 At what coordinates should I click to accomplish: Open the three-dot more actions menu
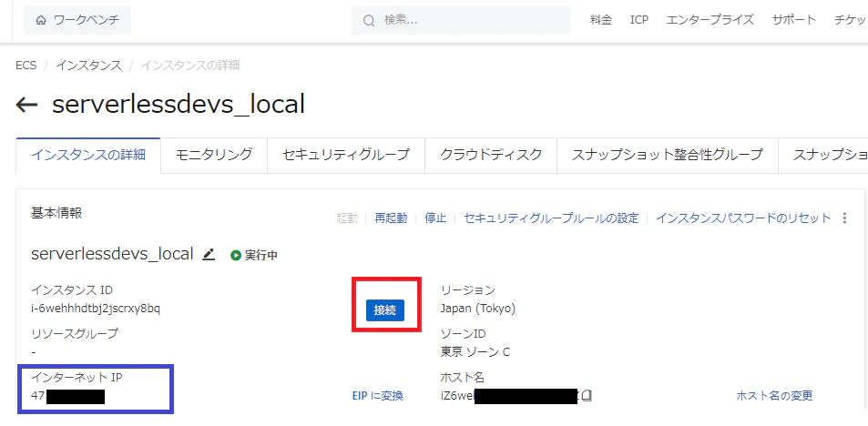point(844,218)
